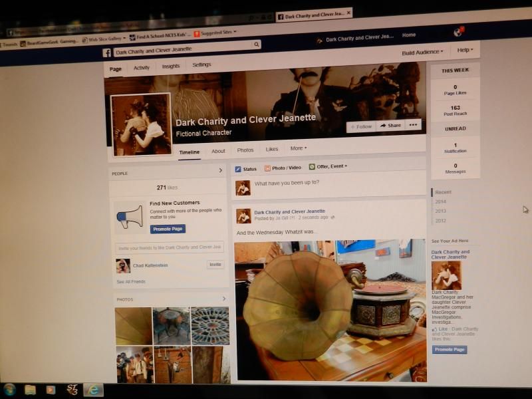Click the Promote Page button in the ad sidebar
The image size is (532, 399).
tap(450, 350)
